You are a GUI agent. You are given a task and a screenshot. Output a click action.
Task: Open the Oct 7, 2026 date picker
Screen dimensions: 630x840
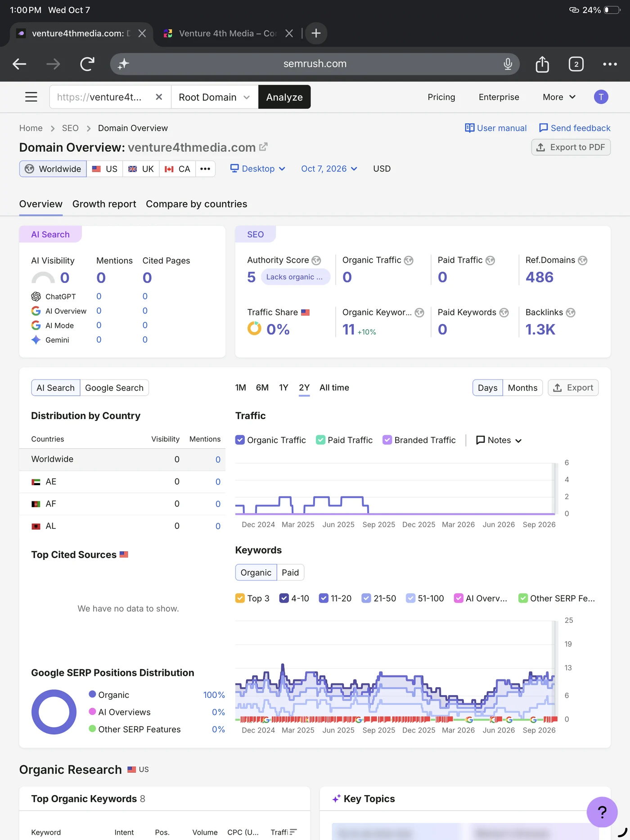click(329, 169)
